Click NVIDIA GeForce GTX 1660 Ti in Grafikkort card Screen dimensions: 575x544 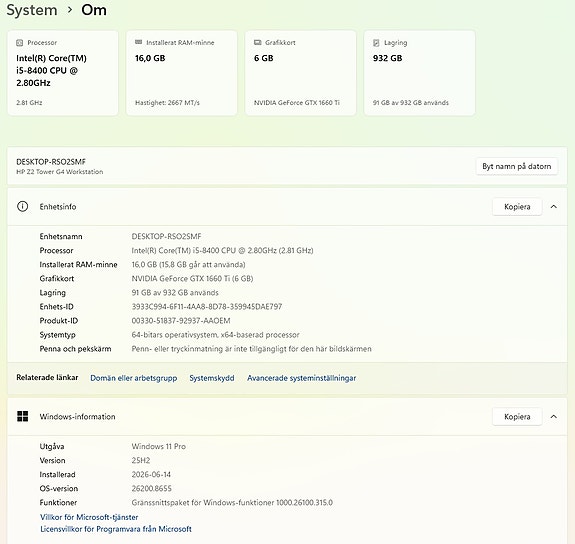297,103
